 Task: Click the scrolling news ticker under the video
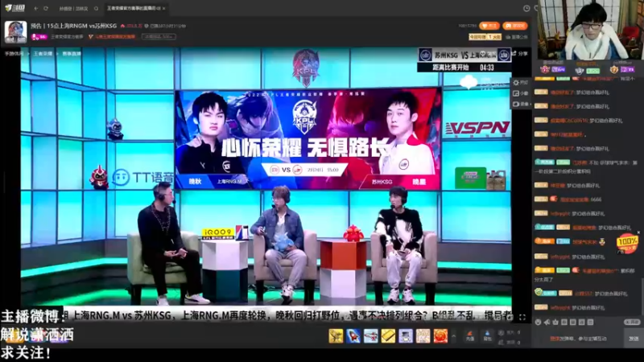pyautogui.click(x=287, y=315)
